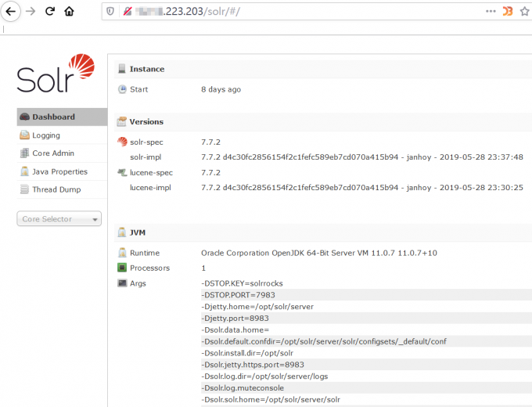Click the solr-impl label
The height and width of the screenshot is (407, 532).
146,157
